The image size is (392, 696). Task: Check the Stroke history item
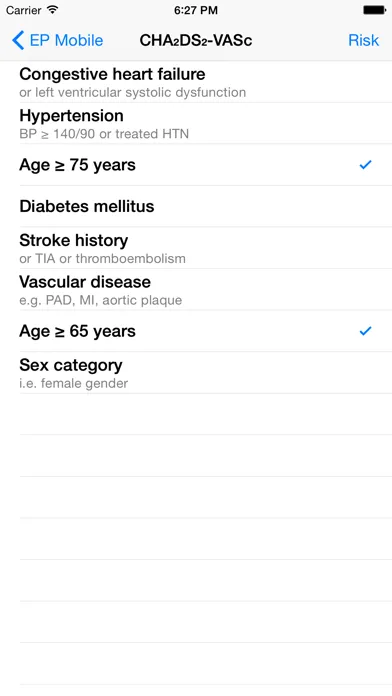[196, 248]
